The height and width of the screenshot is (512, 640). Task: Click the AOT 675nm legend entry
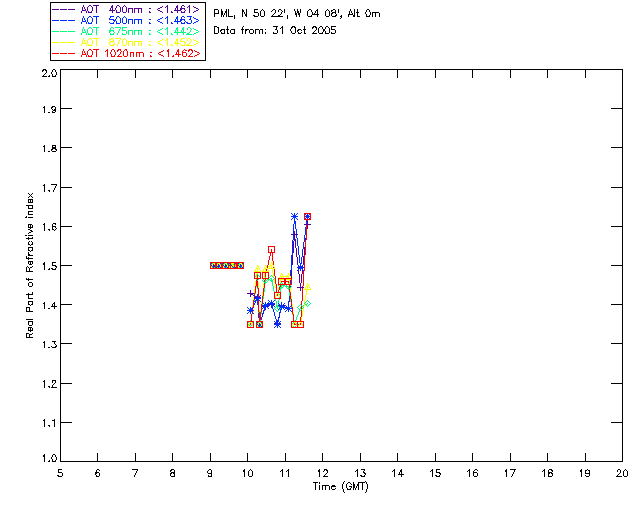click(x=126, y=31)
